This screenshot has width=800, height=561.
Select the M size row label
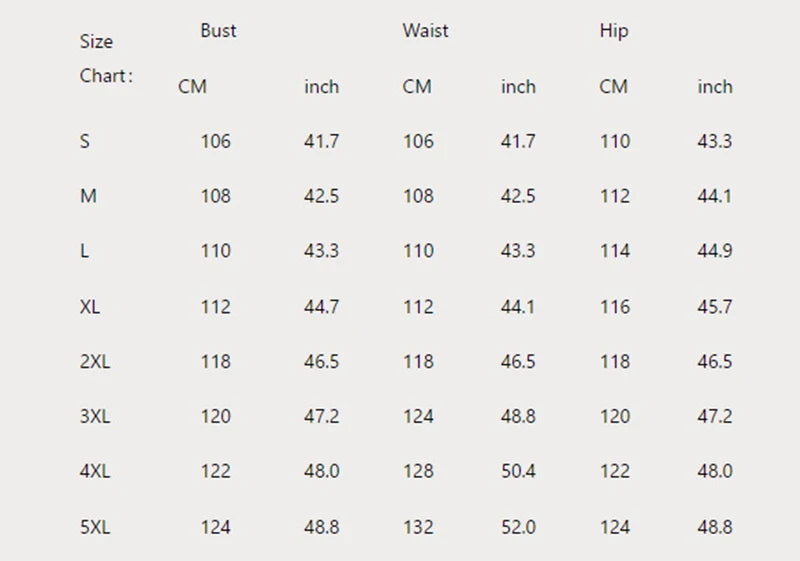click(88, 197)
